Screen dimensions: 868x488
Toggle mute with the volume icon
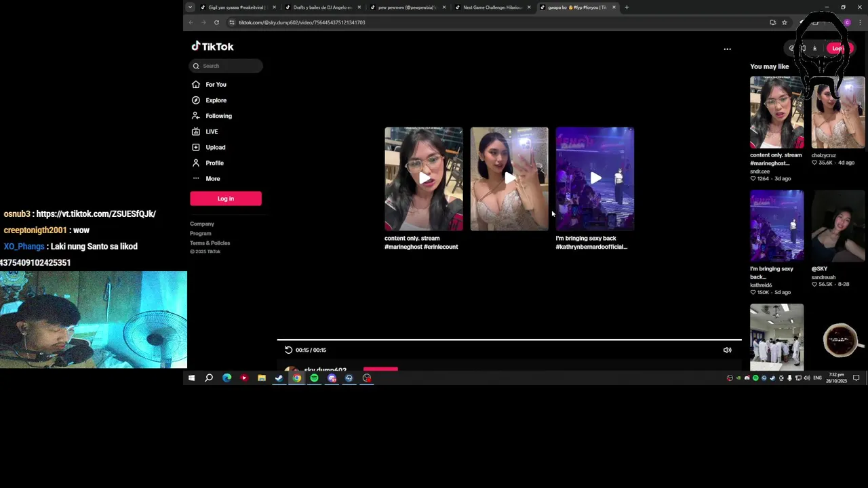[x=727, y=350]
